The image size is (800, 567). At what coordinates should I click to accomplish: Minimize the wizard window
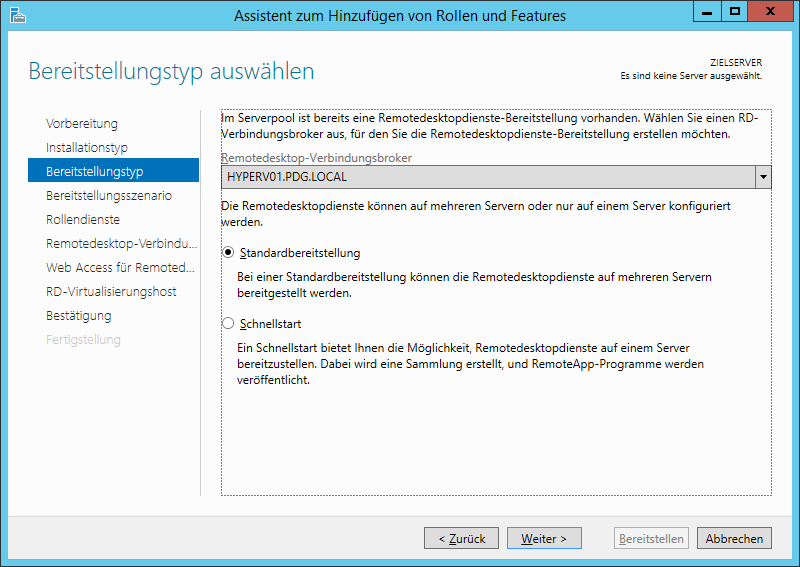coord(707,12)
